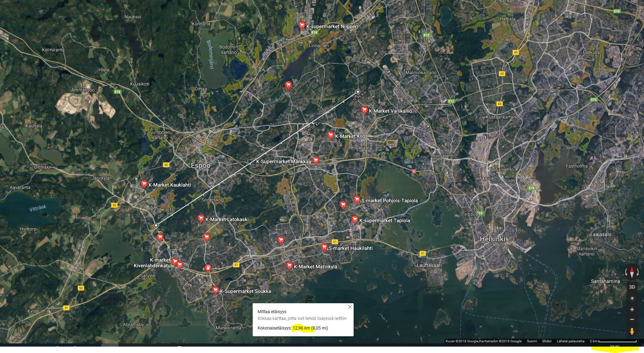Close the Mittaa etäisyys measurement box
The image size is (644, 353).
[x=350, y=307]
